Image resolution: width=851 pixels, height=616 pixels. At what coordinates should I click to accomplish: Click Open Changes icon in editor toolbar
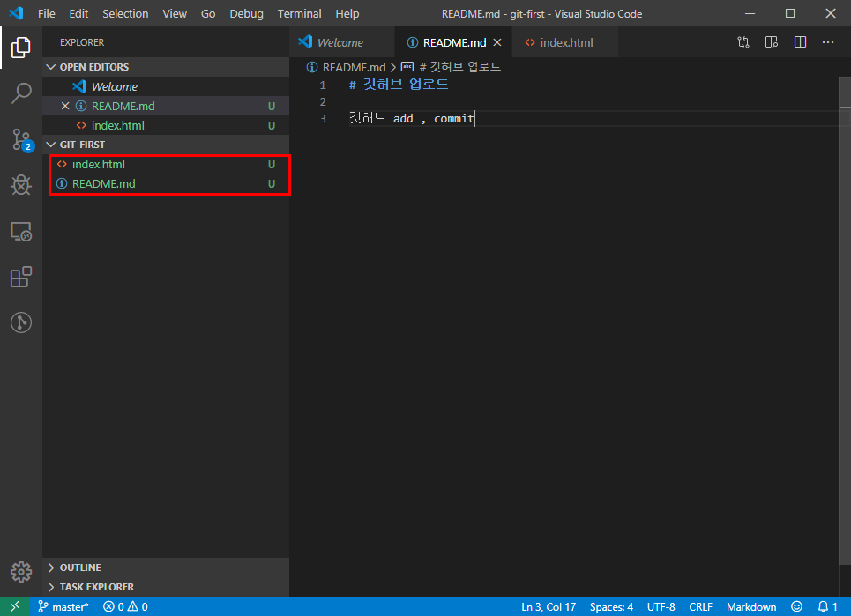[743, 42]
